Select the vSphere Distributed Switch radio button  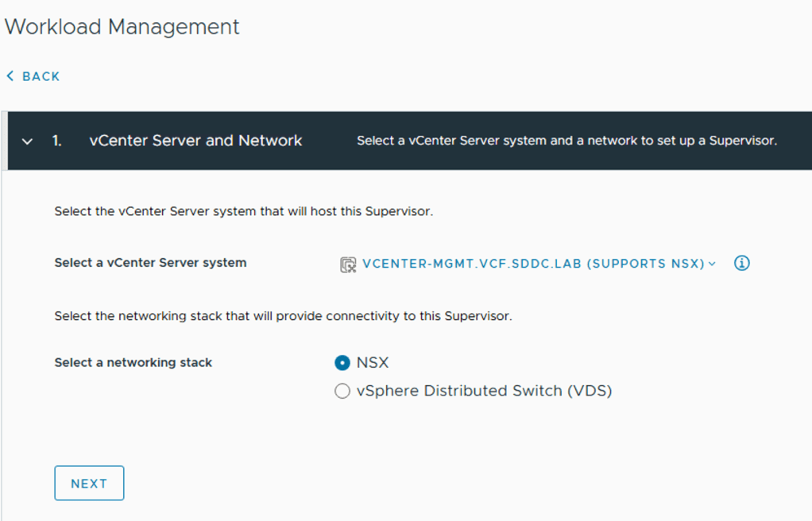(x=342, y=392)
